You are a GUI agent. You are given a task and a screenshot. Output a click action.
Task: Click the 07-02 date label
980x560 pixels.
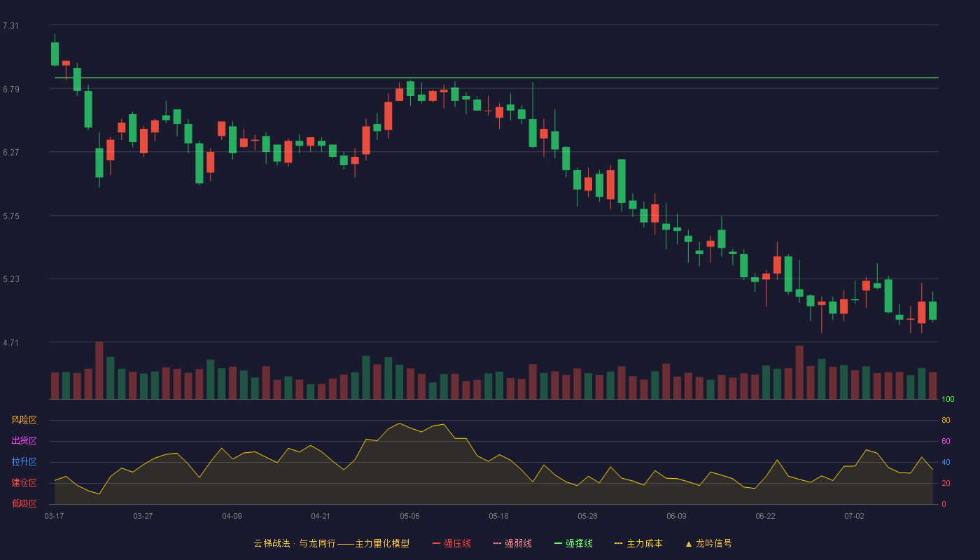click(x=854, y=516)
